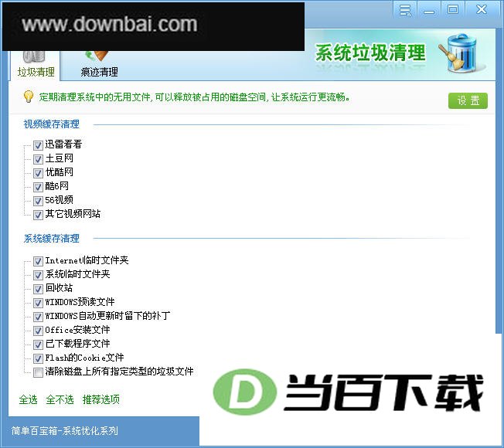Click the green 设置 button

tap(468, 101)
